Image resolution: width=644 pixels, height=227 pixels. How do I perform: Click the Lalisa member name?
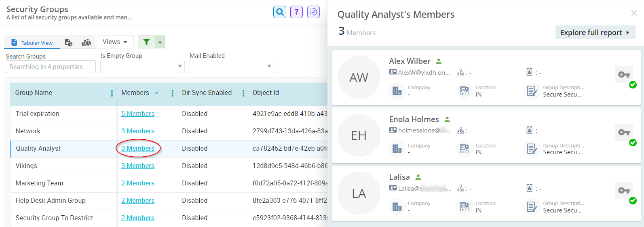pyautogui.click(x=399, y=177)
